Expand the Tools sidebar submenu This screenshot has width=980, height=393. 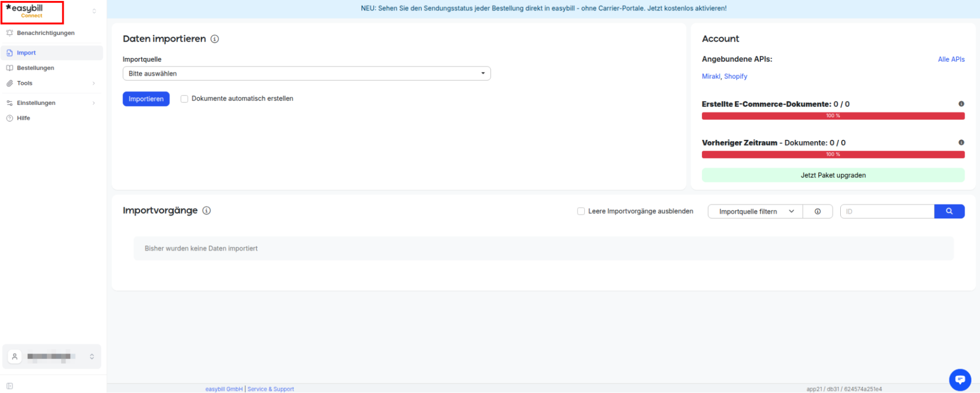[51, 83]
